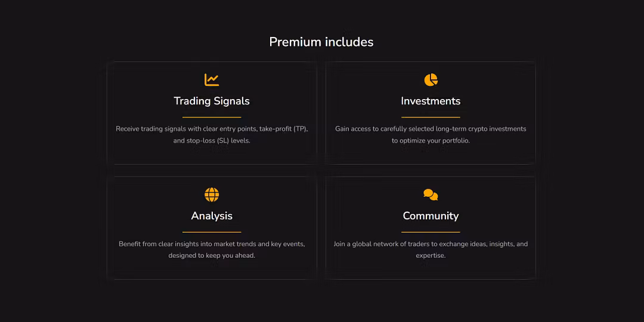This screenshot has height=322, width=644.
Task: Click the global network of traders description
Action: coord(431,250)
